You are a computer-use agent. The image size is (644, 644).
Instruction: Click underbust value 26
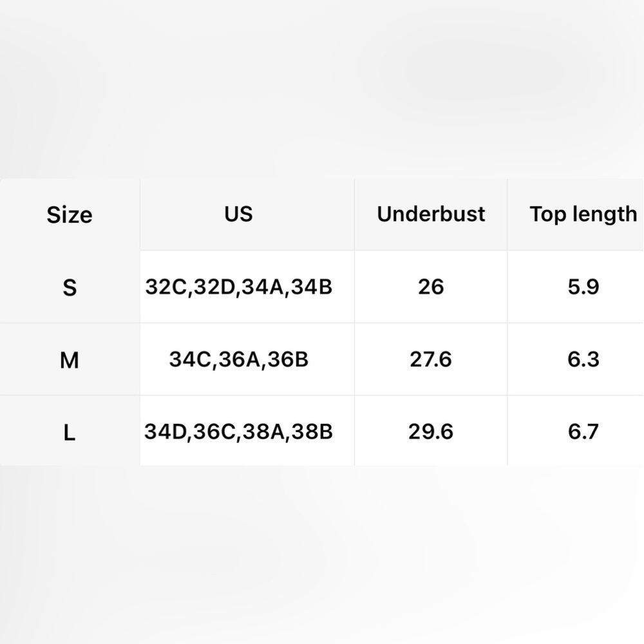[x=431, y=287]
